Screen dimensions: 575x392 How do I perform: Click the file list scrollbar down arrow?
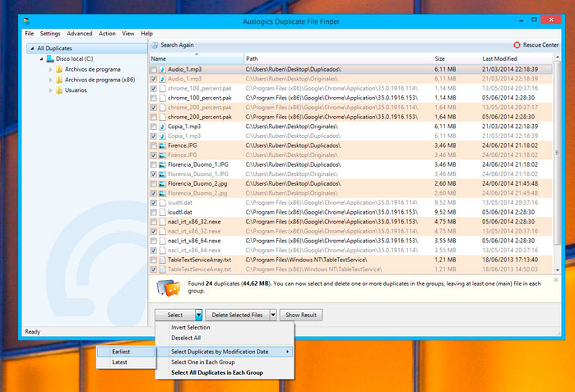(557, 270)
